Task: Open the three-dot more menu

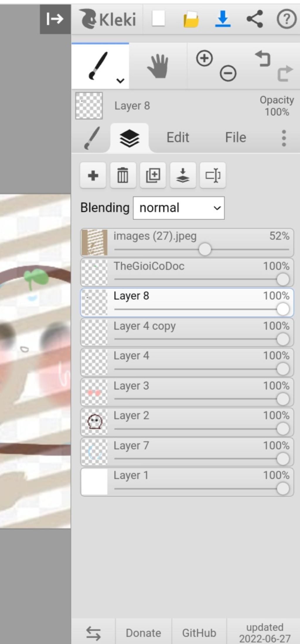Action: 284,138
